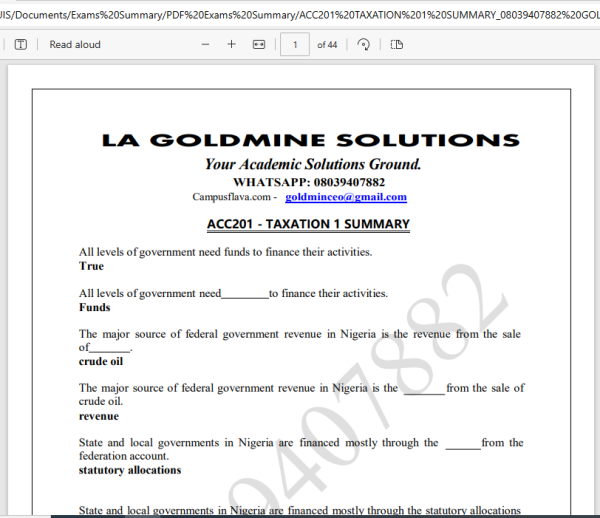Image resolution: width=600 pixels, height=518 pixels.
Task: Start Read aloud for the PDF
Action: click(x=74, y=45)
